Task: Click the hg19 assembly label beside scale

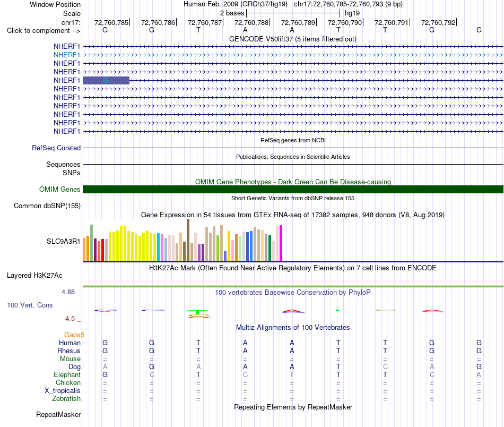Action: [352, 13]
